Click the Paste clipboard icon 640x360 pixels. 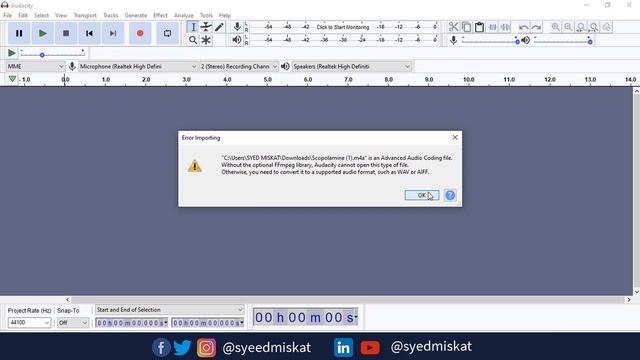(479, 27)
